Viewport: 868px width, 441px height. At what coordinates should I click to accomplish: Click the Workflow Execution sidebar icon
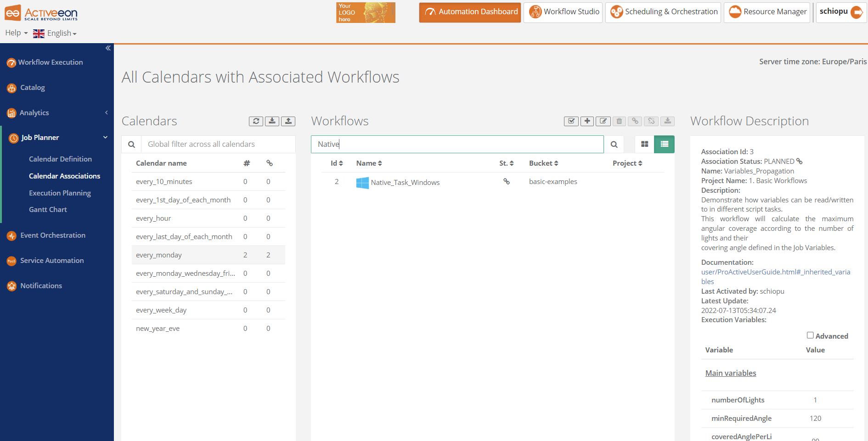(x=11, y=63)
